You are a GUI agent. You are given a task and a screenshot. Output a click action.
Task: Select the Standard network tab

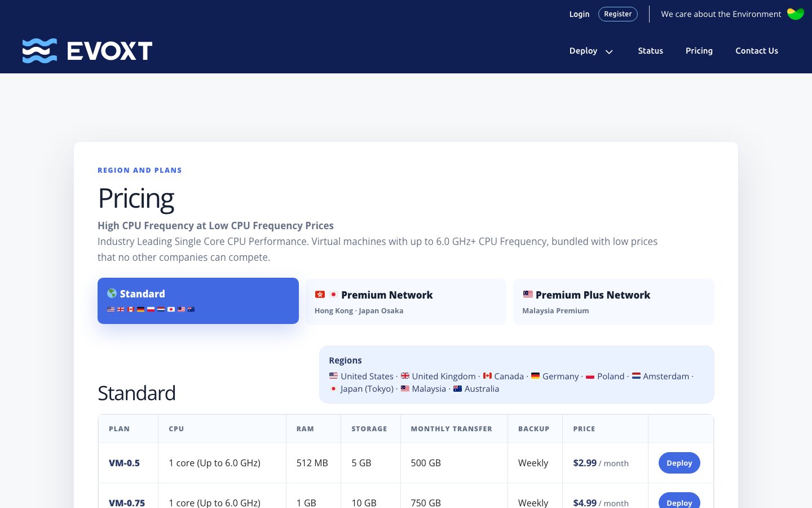[198, 301]
